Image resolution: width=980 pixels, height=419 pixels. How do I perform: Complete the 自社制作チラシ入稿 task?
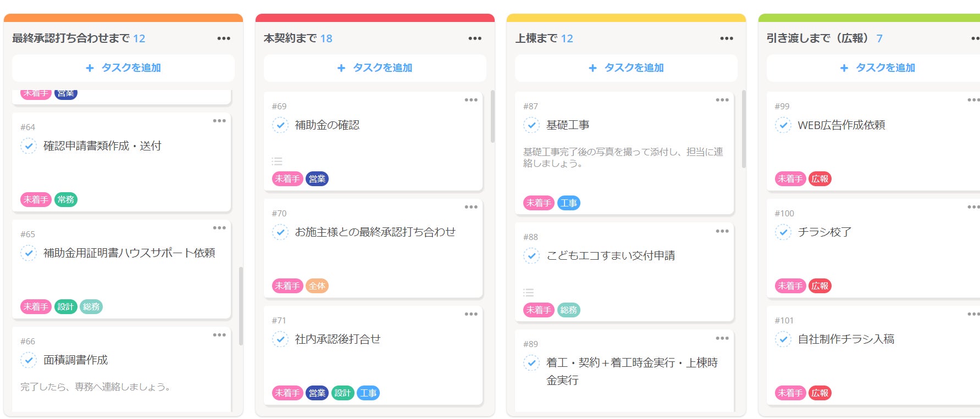click(783, 339)
